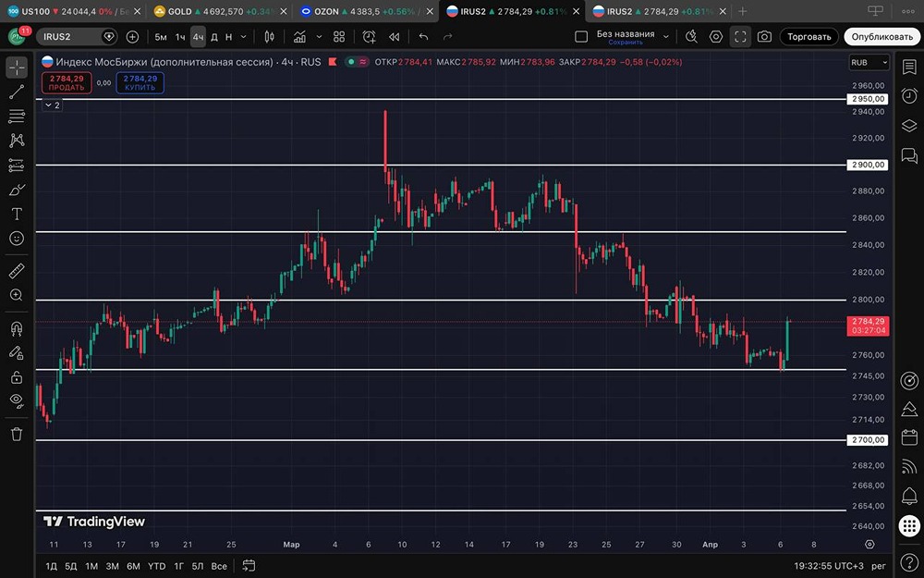
Task: Open the time axis settings gear
Action: pos(869,545)
